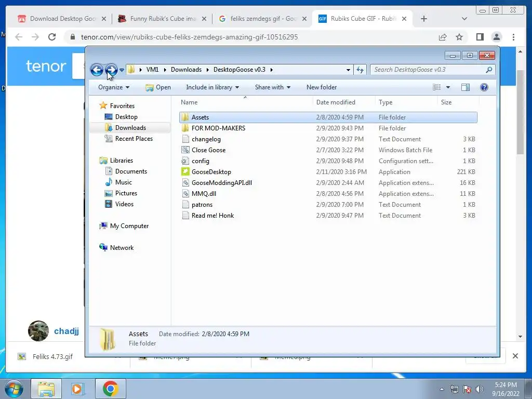This screenshot has height=399, width=532.
Task: Open Chrome three-dot menu
Action: click(513, 37)
